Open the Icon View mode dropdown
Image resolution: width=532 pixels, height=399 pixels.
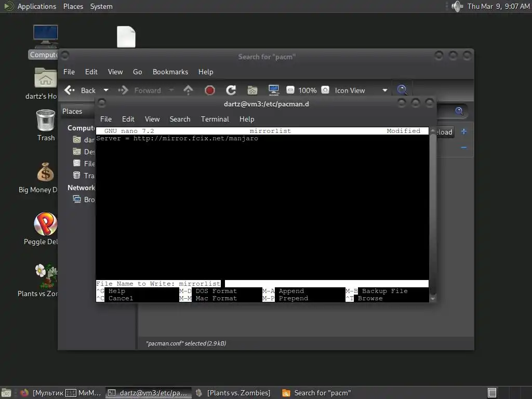pos(361,90)
